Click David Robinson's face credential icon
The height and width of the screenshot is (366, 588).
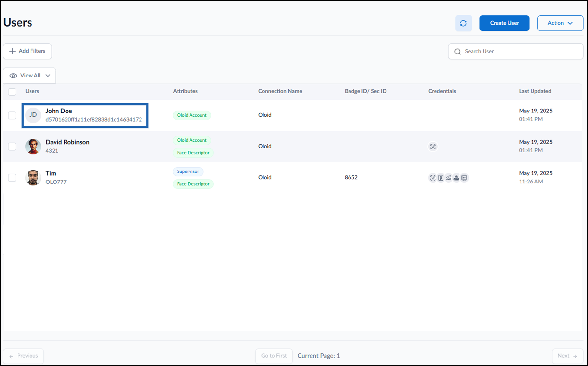pyautogui.click(x=433, y=147)
